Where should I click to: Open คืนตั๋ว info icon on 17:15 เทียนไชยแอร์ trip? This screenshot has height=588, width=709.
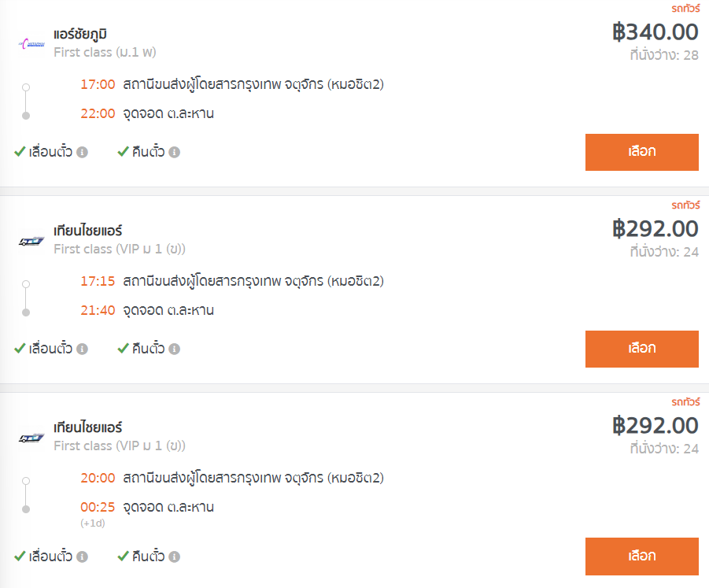[x=174, y=349]
